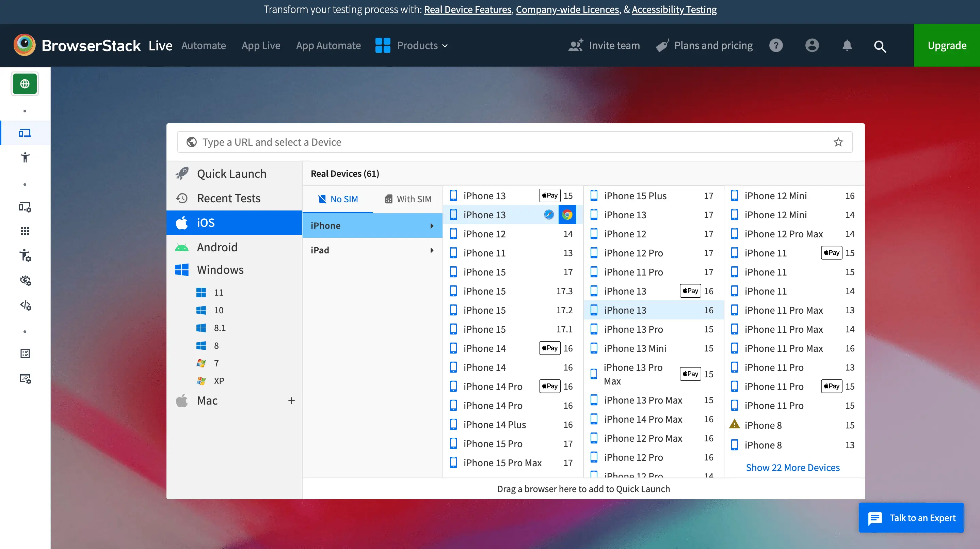Screen dimensions: 980x549
Task: Click the bookmark star in URL bar
Action: coord(838,142)
